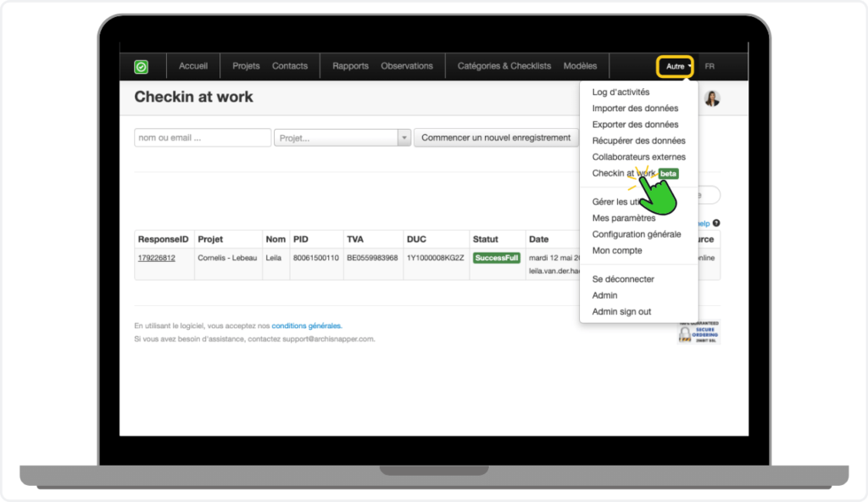This screenshot has width=868, height=502.
Task: Go to Accueil in navigation bar
Action: click(193, 66)
